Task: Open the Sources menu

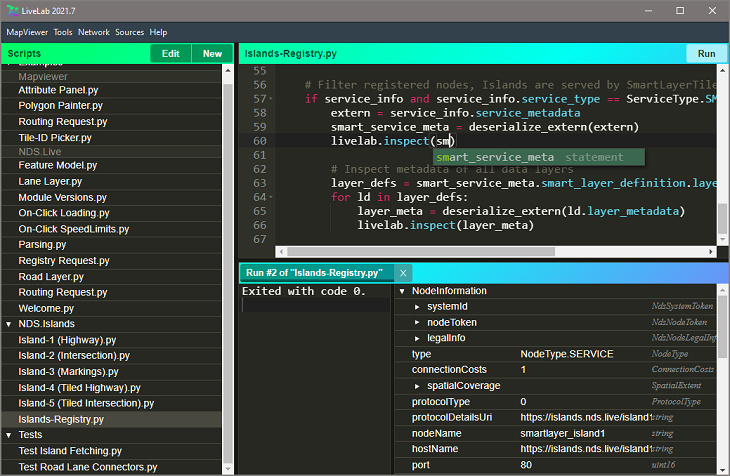Action: (129, 32)
